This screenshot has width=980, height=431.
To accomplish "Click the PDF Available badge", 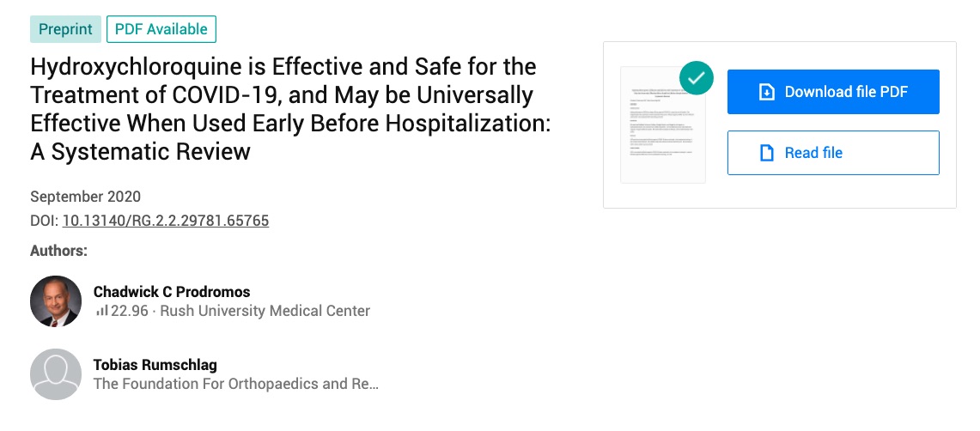I will click(x=161, y=29).
